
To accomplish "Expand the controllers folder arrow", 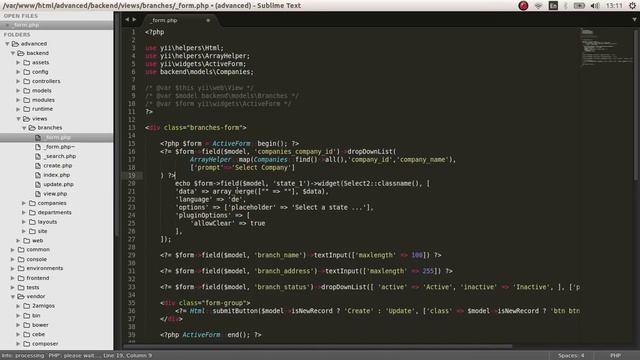I will 18,81.
